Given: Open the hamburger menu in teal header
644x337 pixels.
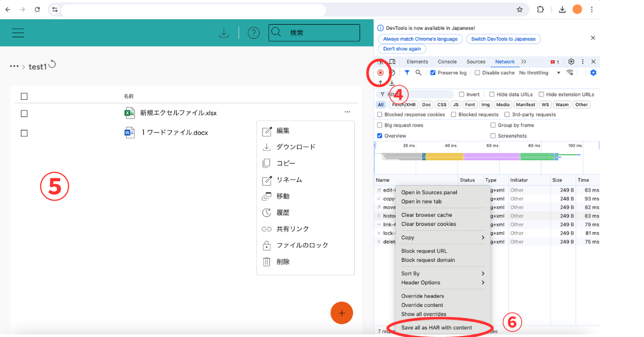Looking at the screenshot, I should 18,33.
